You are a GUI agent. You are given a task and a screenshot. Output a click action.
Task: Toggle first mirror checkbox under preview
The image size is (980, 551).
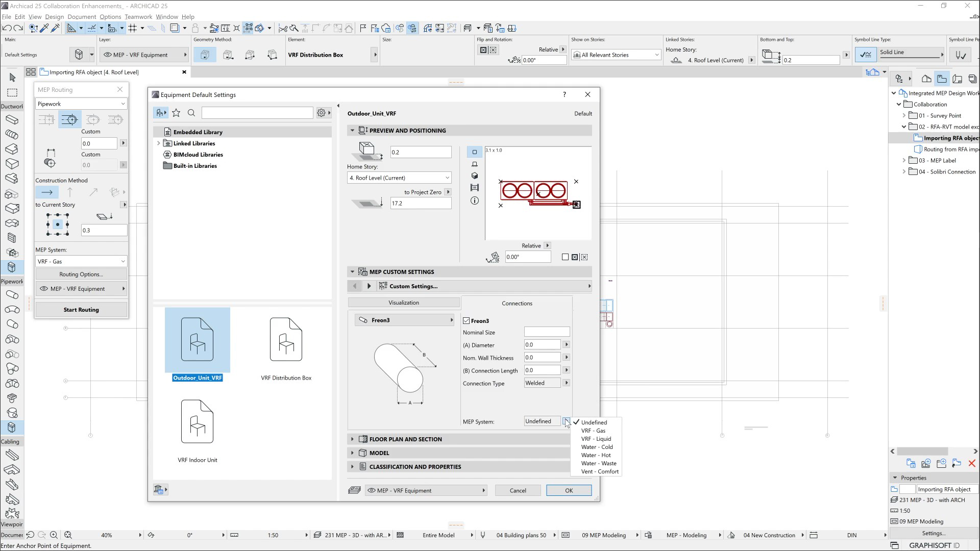565,257
